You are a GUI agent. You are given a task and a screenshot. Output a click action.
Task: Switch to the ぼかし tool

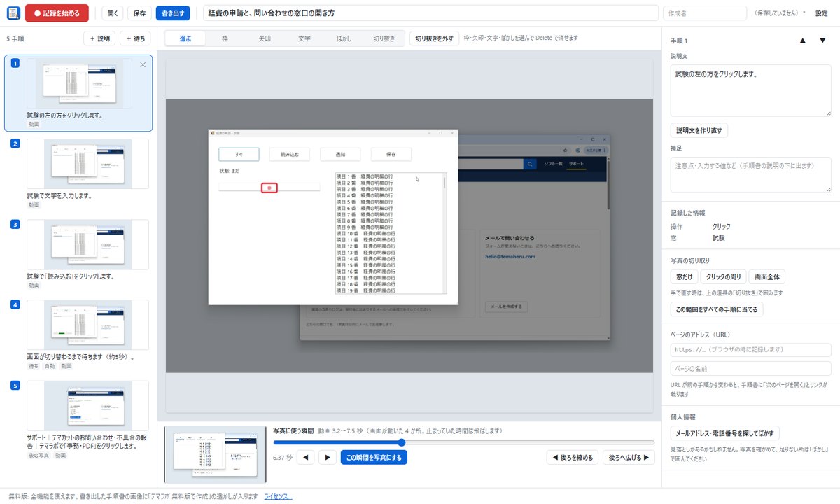[344, 38]
